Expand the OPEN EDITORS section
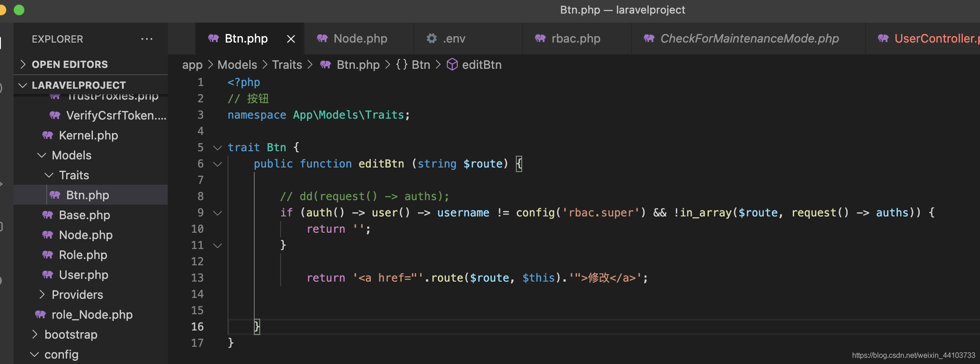This screenshot has height=364, width=980. [x=91, y=64]
